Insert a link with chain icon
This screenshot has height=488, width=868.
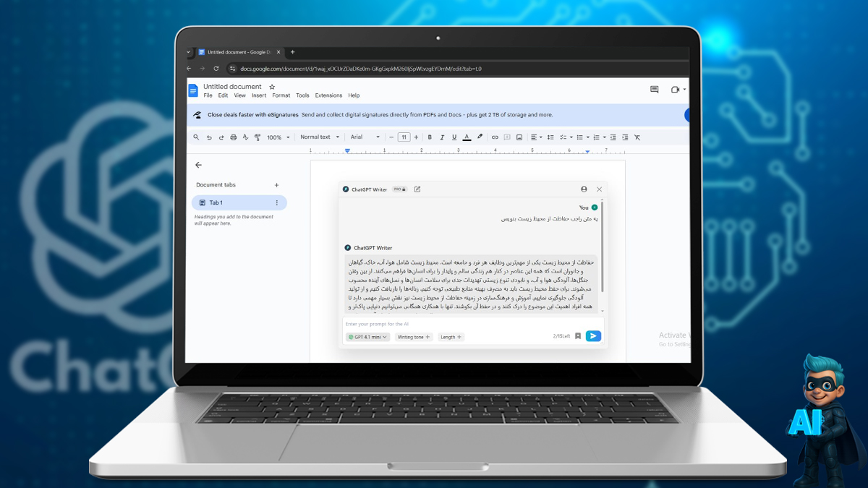495,137
